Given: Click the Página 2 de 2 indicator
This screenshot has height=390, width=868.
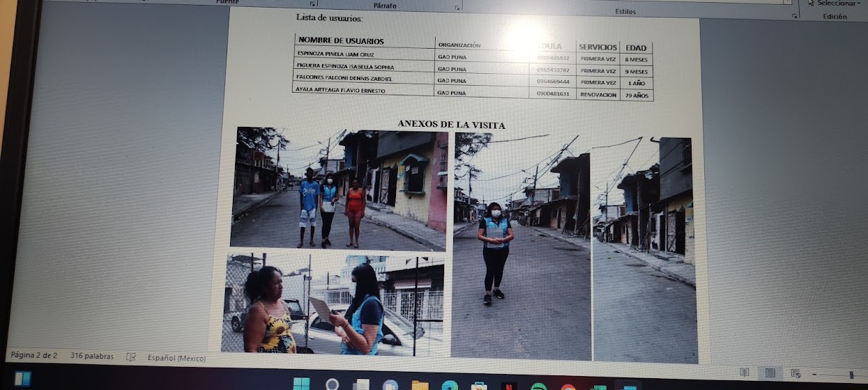Looking at the screenshot, I should (33, 355).
